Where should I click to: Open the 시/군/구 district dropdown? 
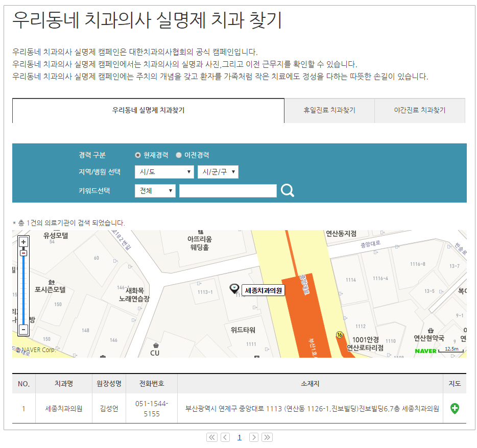point(218,172)
